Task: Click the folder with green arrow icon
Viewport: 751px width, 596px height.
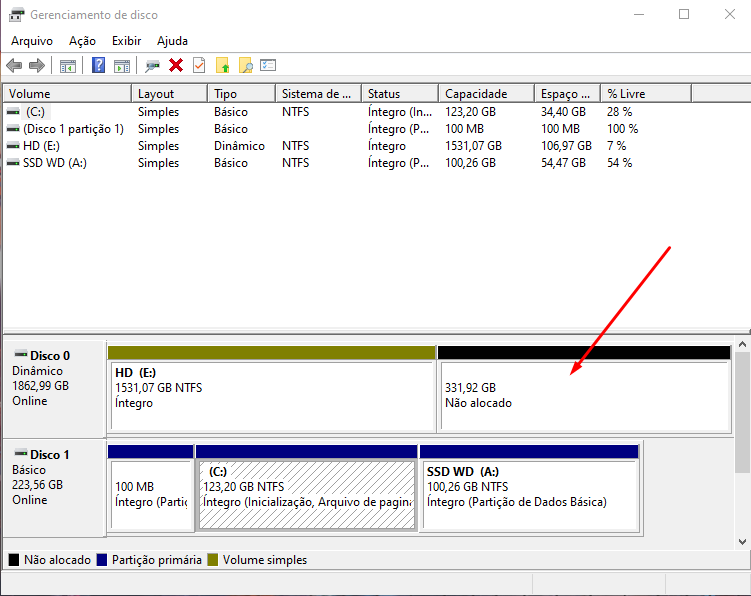Action: [x=222, y=65]
